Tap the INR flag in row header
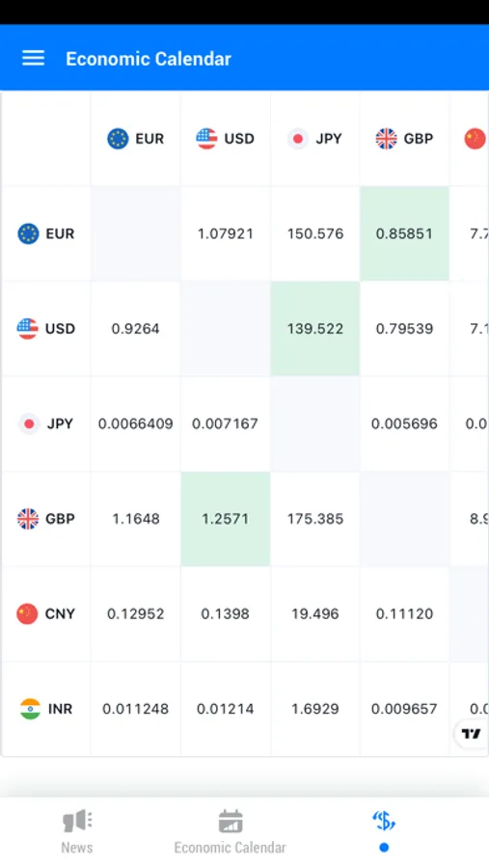This screenshot has width=489, height=868. (30, 709)
